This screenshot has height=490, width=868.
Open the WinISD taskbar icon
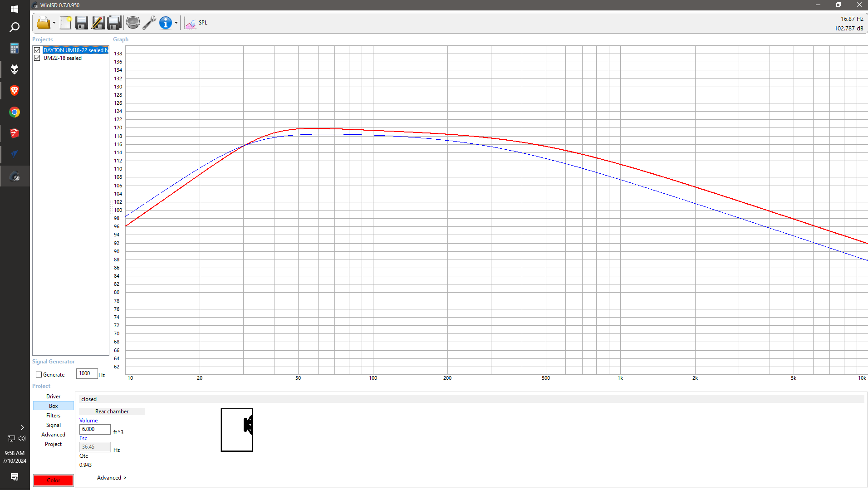[15, 176]
